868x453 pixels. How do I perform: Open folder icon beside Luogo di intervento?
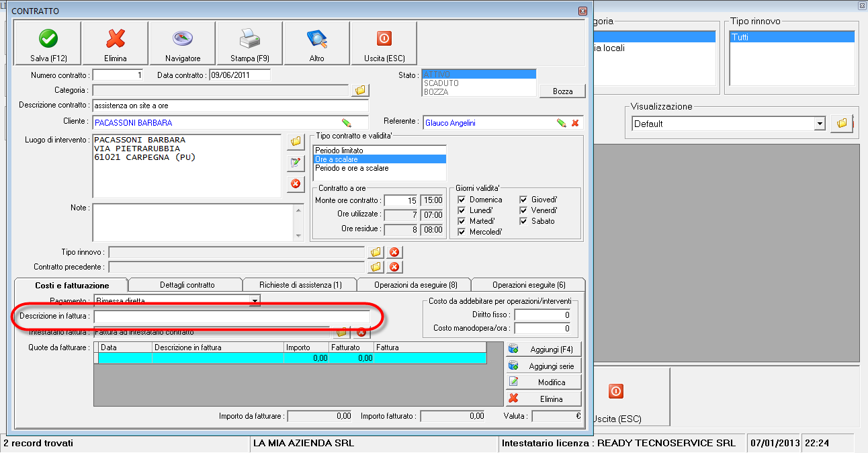(296, 142)
